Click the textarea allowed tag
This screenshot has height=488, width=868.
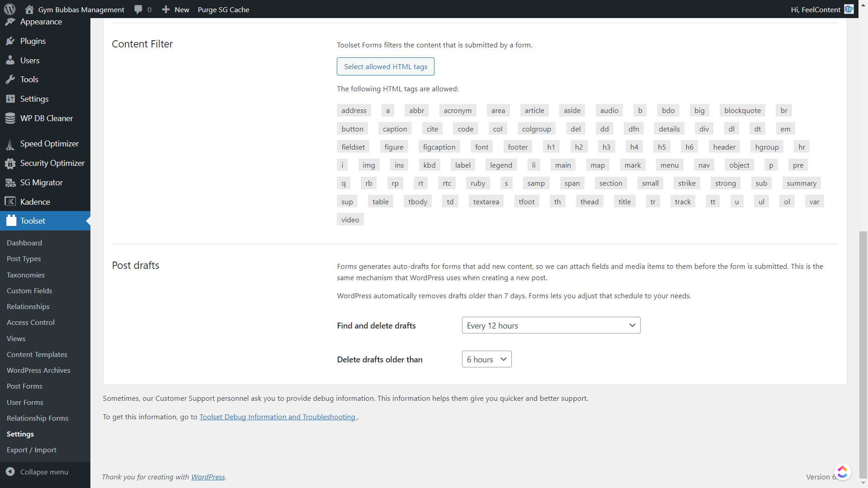486,202
